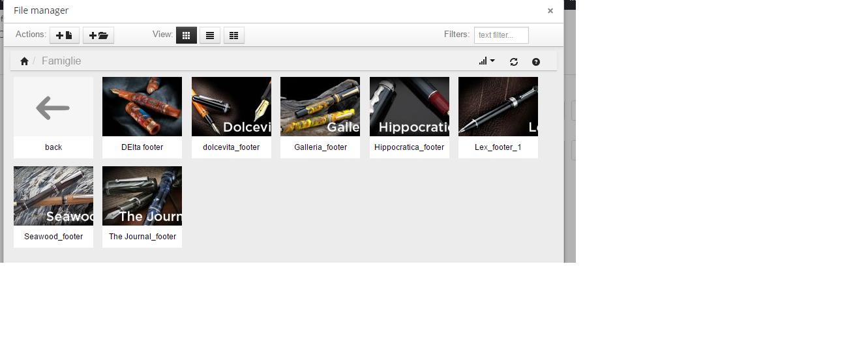Image resolution: width=868 pixels, height=354 pixels.
Task: Select the DElta footer thumbnail
Action: click(x=142, y=107)
